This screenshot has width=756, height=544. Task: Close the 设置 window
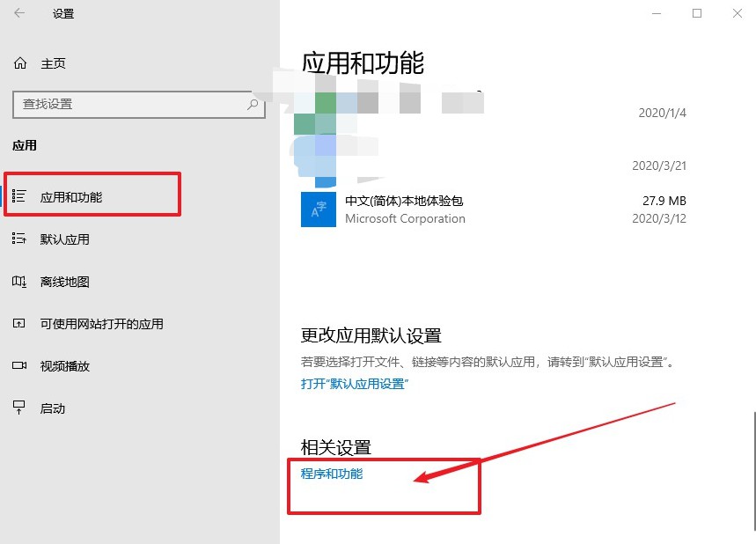[x=738, y=14]
